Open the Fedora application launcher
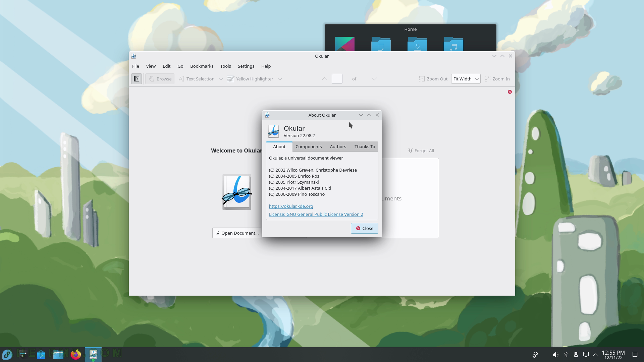Image resolution: width=644 pixels, height=362 pixels. tap(7, 354)
